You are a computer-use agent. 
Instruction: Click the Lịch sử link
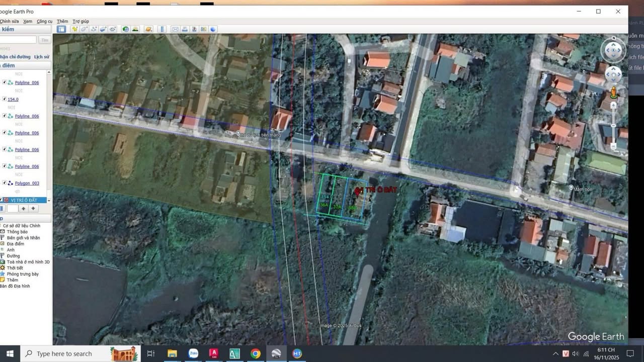coord(42,57)
